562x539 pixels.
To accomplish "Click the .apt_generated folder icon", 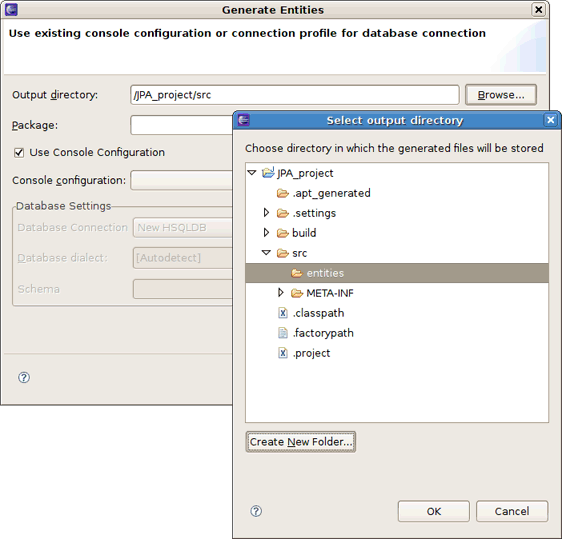I will click(x=283, y=194).
